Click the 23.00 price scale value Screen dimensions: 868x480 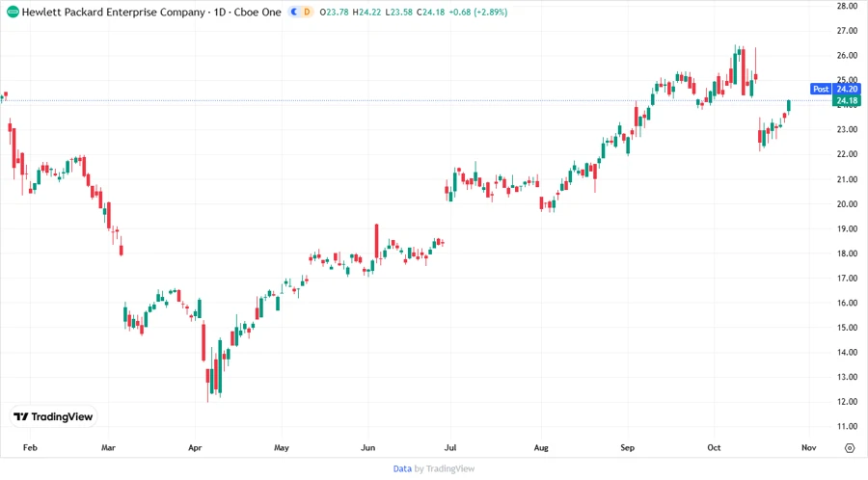click(x=847, y=129)
